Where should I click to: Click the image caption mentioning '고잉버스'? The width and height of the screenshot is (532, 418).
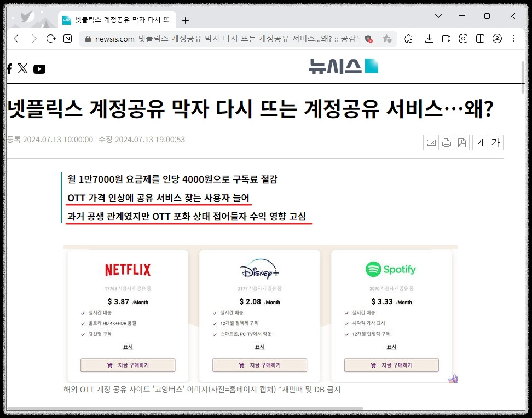pyautogui.click(x=202, y=390)
